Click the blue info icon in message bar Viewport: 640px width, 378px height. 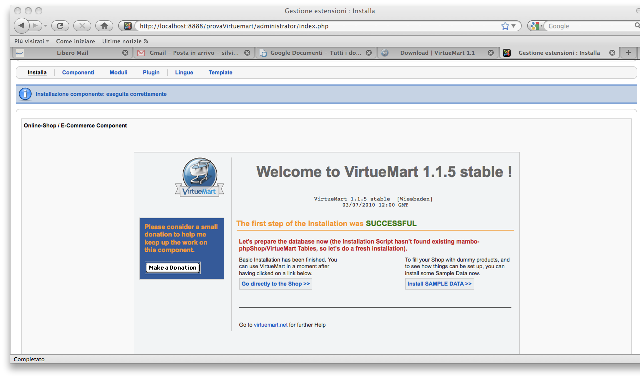pyautogui.click(x=25, y=94)
